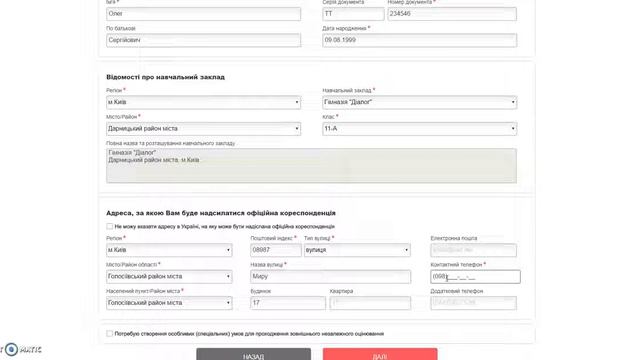Click the Електронна пошта email field
Image resolution: width=640 pixels, height=360 pixels.
tap(473, 250)
